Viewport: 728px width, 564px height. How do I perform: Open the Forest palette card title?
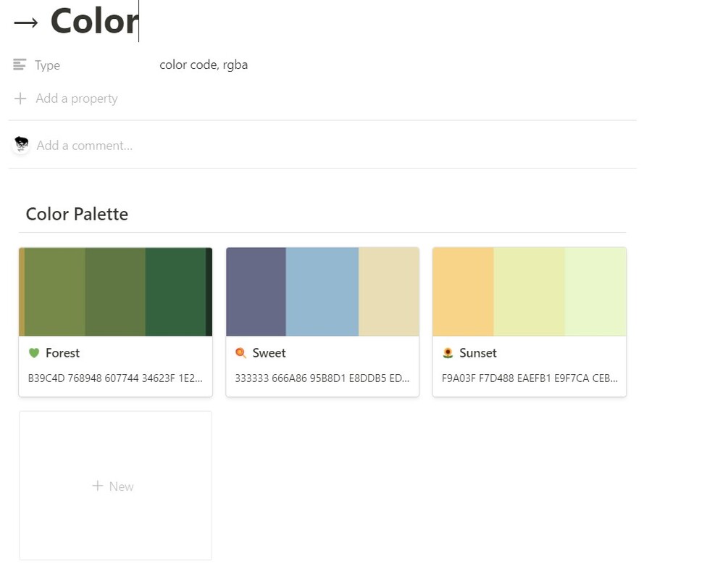(x=62, y=353)
